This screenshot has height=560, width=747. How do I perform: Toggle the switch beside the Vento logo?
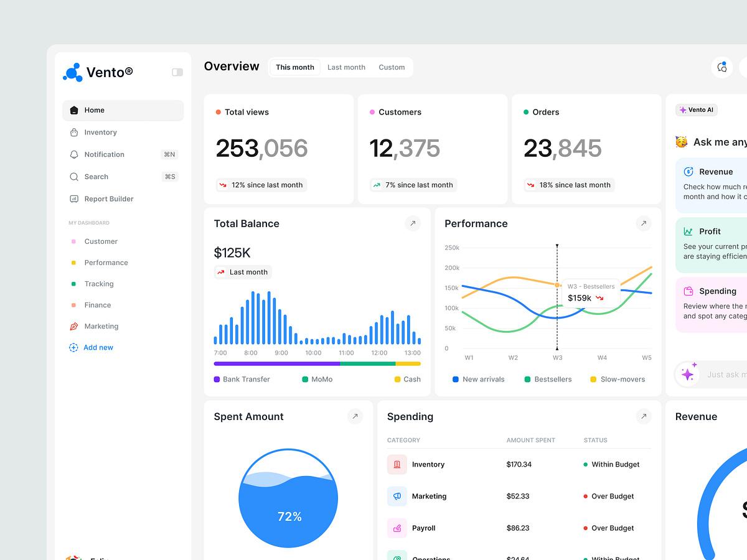tap(177, 72)
